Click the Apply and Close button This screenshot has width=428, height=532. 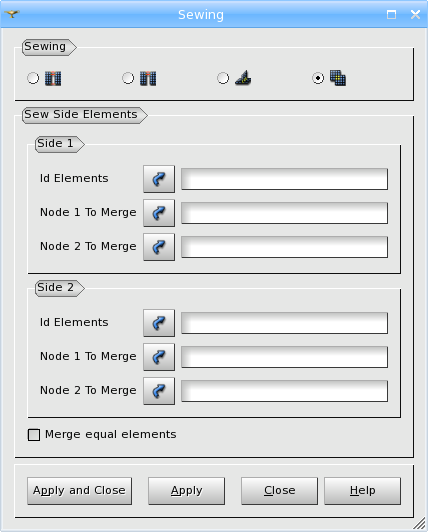pyautogui.click(x=79, y=491)
